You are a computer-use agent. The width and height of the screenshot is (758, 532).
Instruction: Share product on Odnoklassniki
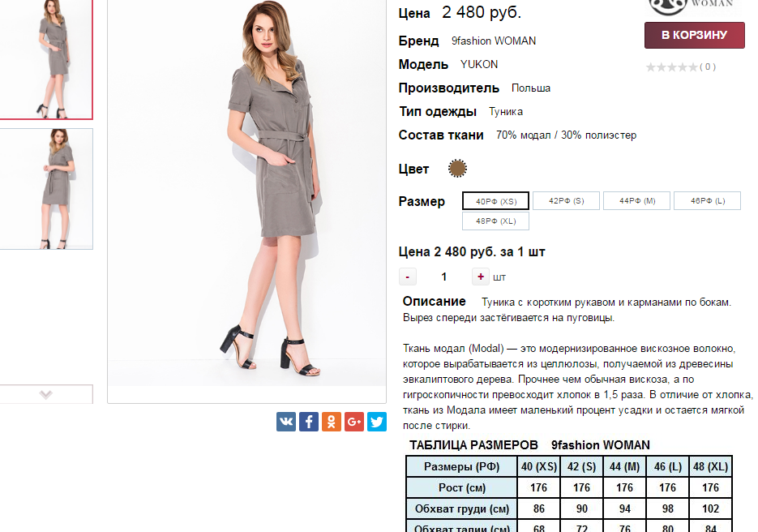click(331, 422)
